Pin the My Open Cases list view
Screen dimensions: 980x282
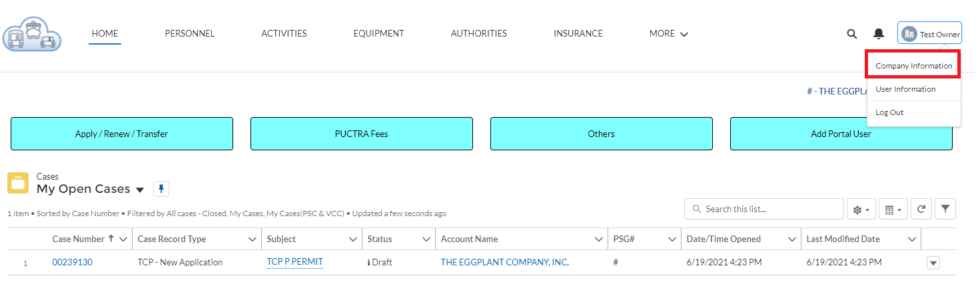161,190
